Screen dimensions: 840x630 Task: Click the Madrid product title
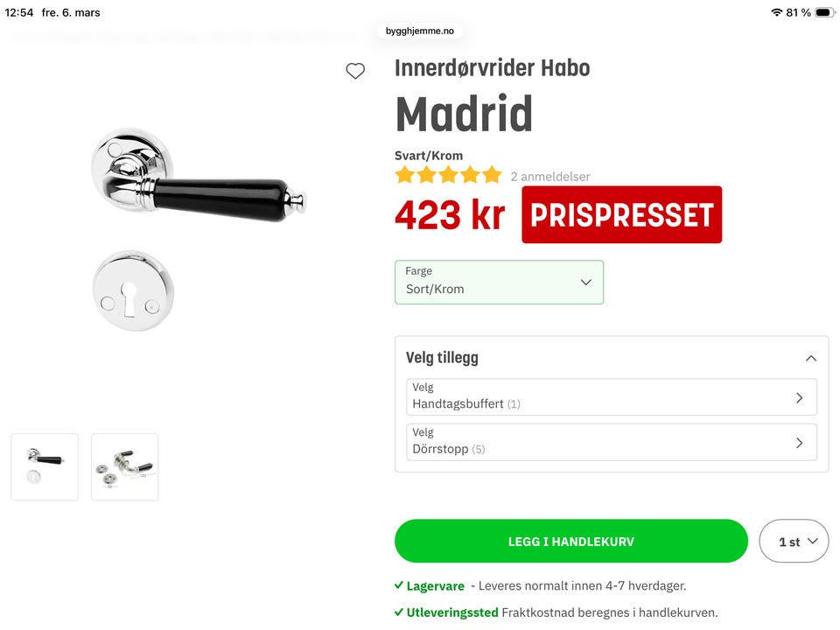(464, 114)
